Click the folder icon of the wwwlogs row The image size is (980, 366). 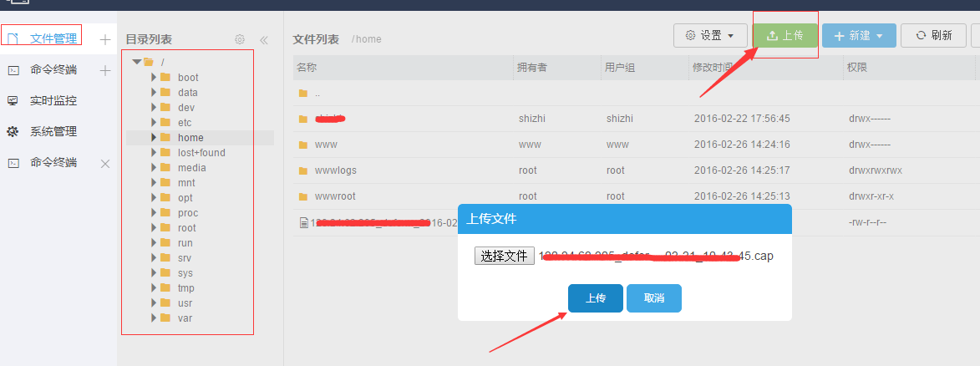303,170
